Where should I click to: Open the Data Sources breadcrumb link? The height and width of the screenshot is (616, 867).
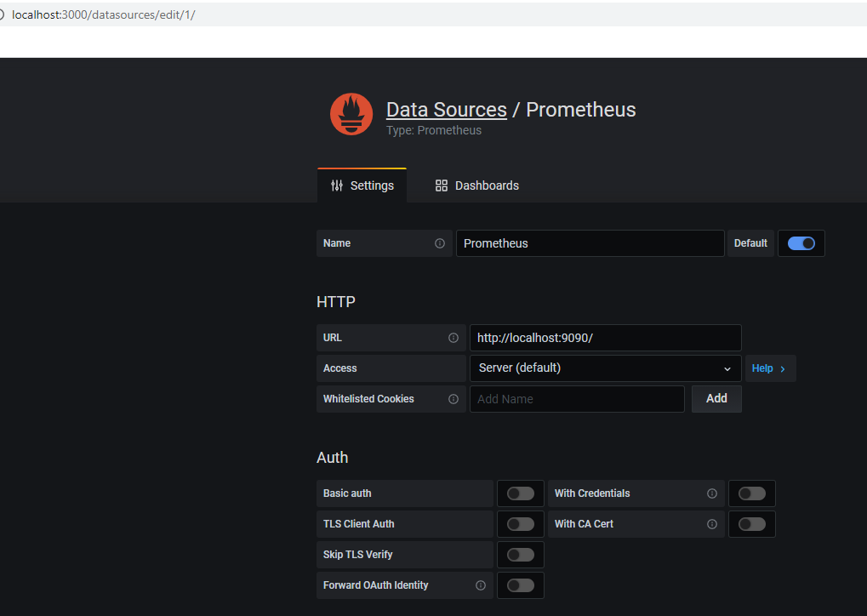coord(446,110)
